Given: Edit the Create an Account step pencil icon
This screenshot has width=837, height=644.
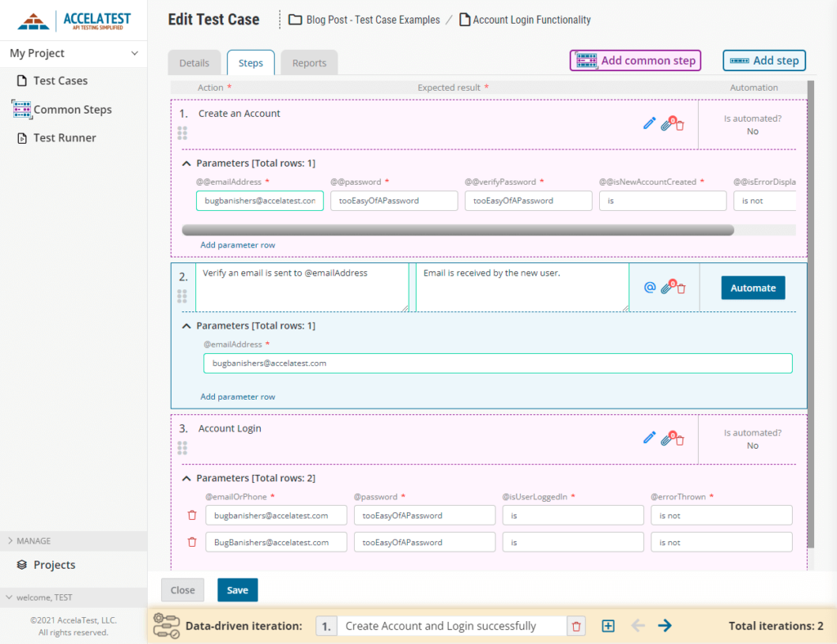Looking at the screenshot, I should [649, 123].
